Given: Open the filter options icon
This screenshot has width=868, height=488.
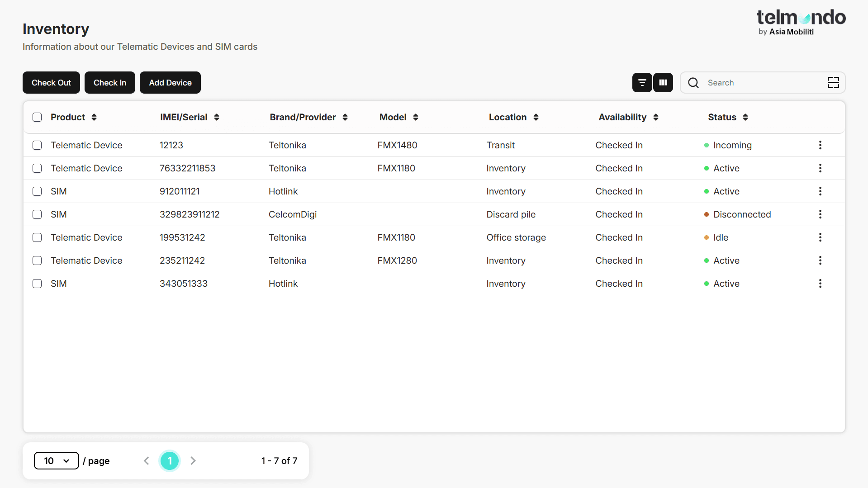Looking at the screenshot, I should coord(642,82).
